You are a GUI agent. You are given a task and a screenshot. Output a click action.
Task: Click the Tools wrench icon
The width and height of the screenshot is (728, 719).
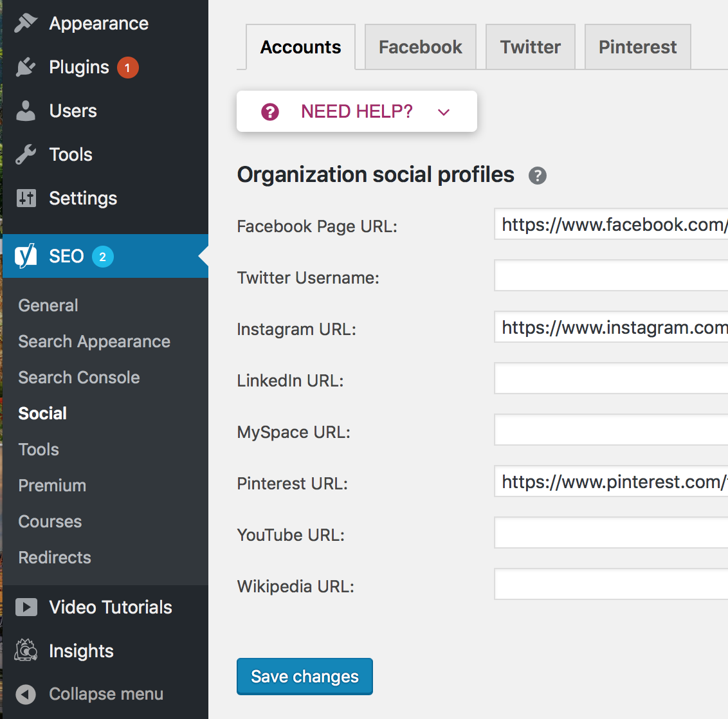(26, 154)
